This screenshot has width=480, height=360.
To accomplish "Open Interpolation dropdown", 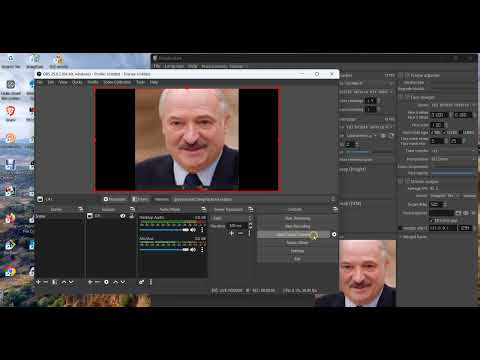I will [x=453, y=159].
